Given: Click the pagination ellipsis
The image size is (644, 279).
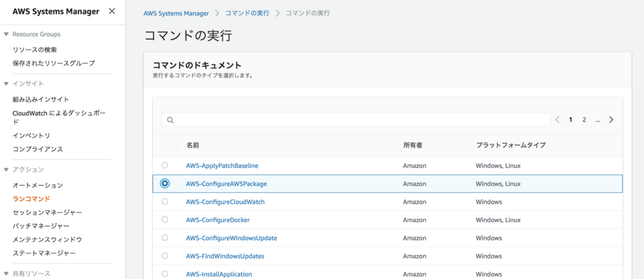Looking at the screenshot, I should pos(597,120).
